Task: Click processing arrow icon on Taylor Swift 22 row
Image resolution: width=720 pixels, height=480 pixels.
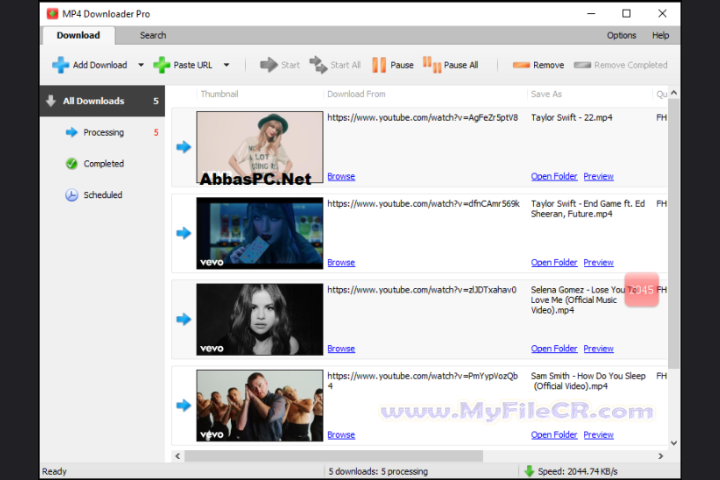Action: 184,147
